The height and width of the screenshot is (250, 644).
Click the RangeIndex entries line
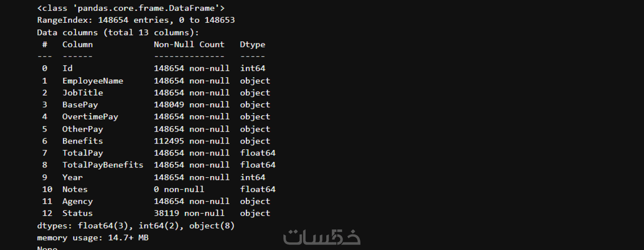(136, 20)
